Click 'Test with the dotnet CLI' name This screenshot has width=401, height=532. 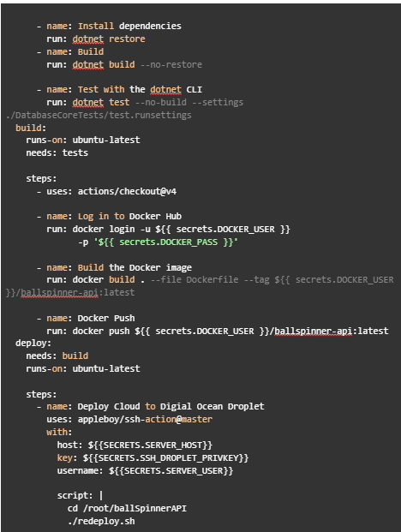coord(141,90)
